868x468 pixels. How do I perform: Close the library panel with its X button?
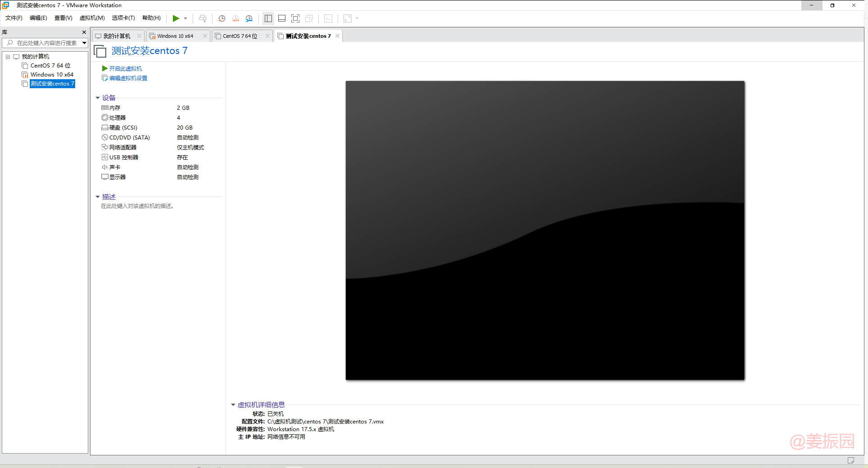[84, 32]
